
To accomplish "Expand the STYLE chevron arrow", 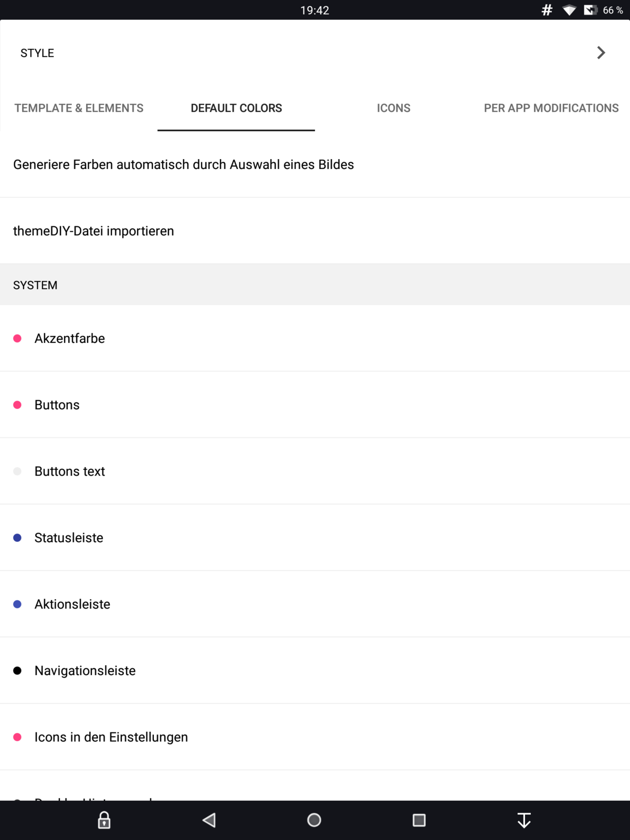I will (x=601, y=52).
